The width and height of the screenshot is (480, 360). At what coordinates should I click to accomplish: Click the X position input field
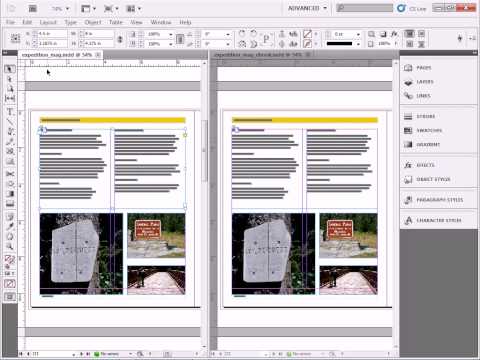[x=53, y=34]
